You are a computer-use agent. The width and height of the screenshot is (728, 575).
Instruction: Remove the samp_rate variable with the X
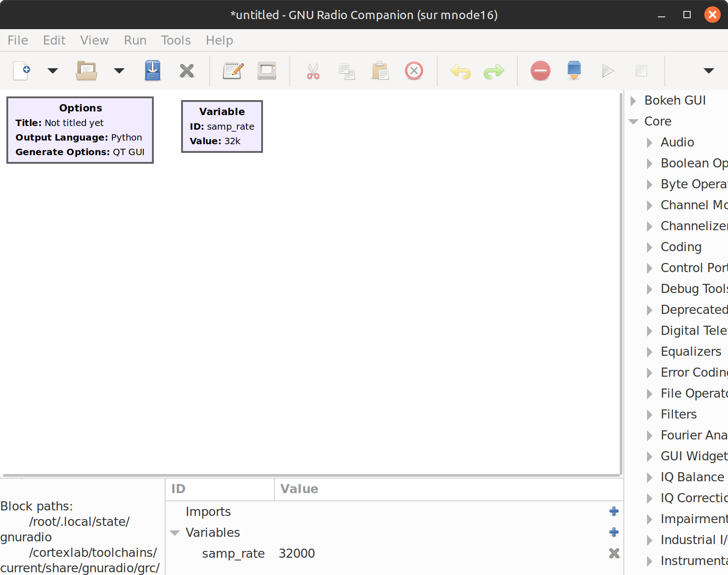(x=614, y=553)
